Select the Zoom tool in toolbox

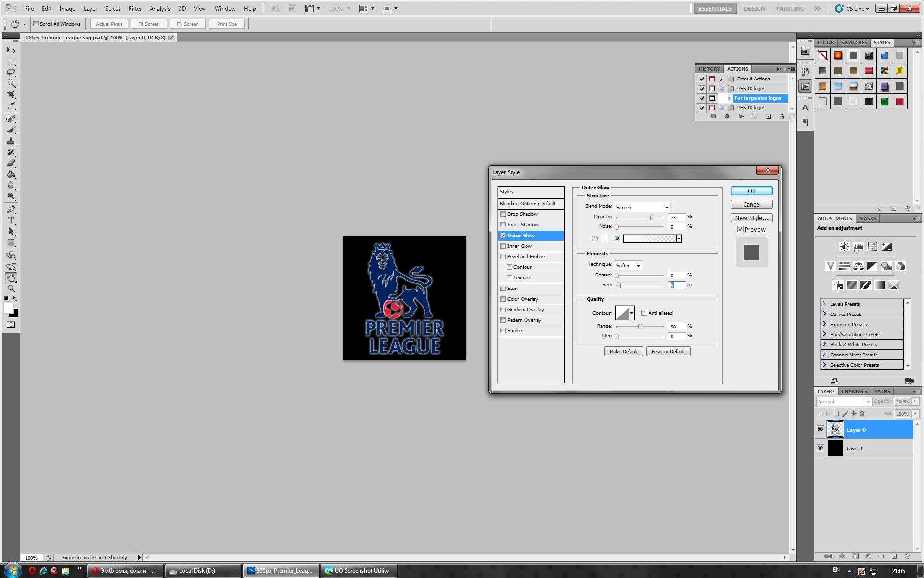click(x=11, y=289)
